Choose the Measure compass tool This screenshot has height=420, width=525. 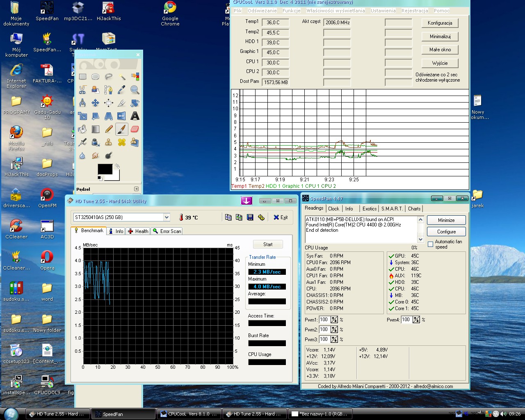[82, 103]
